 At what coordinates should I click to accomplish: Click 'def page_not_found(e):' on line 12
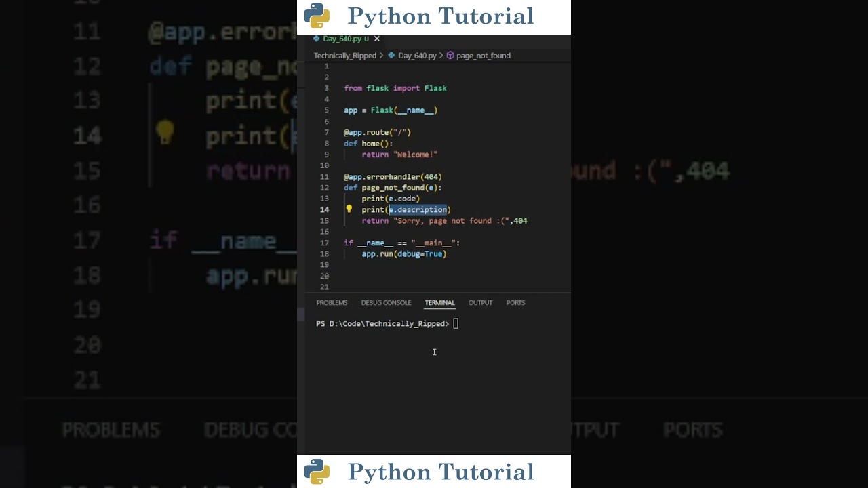393,188
